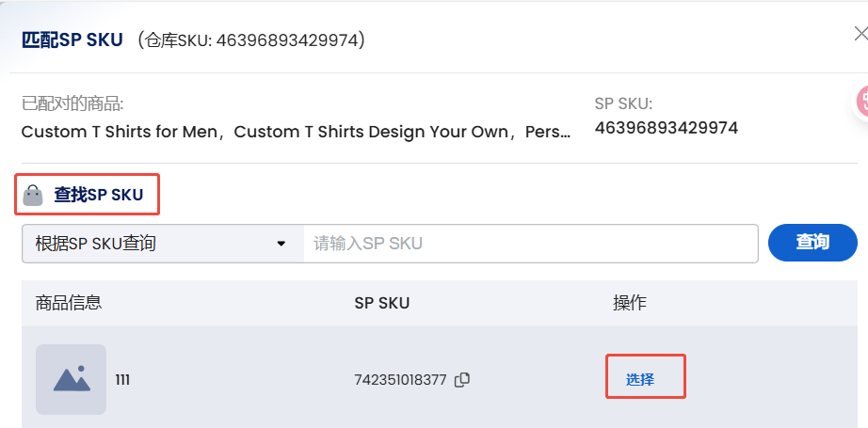This screenshot has width=868, height=428.
Task: Click paired SP SKU value 46396893429974
Action: pyautogui.click(x=666, y=127)
